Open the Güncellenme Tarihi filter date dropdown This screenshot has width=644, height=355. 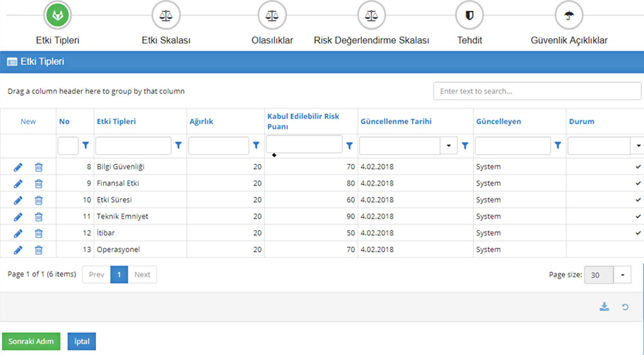tap(449, 147)
